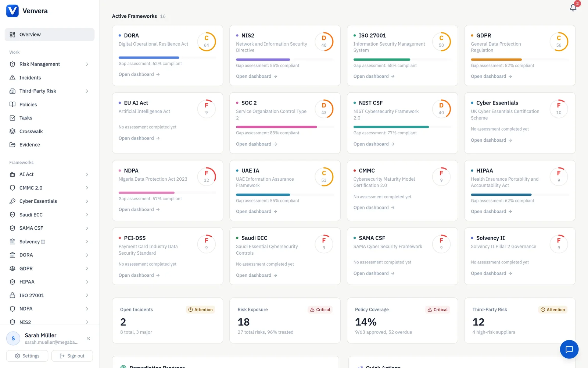Screen dimensions: 588x368
Task: Click the ISO 27001 lock icon
Action: [x=12, y=296]
